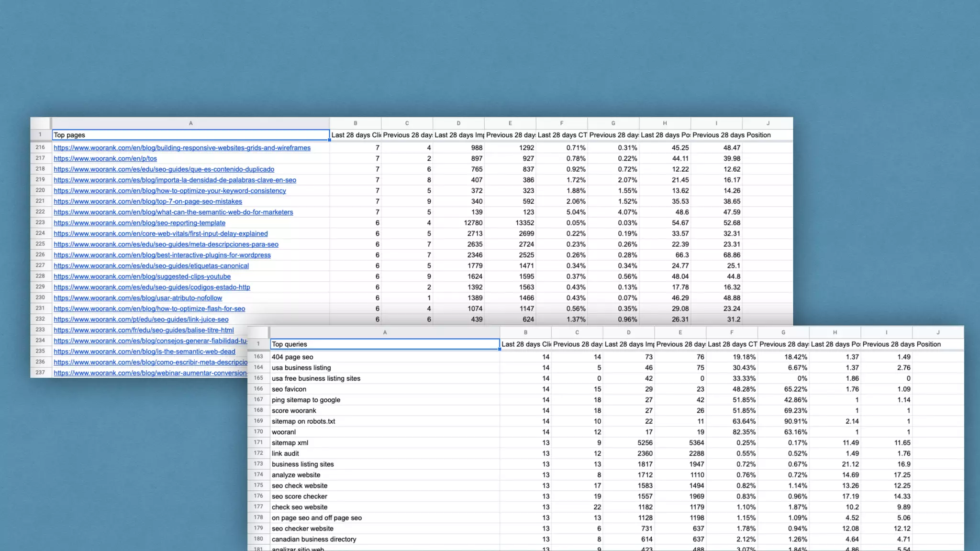
Task: Click the '404 page seo' query cell
Action: coord(292,357)
